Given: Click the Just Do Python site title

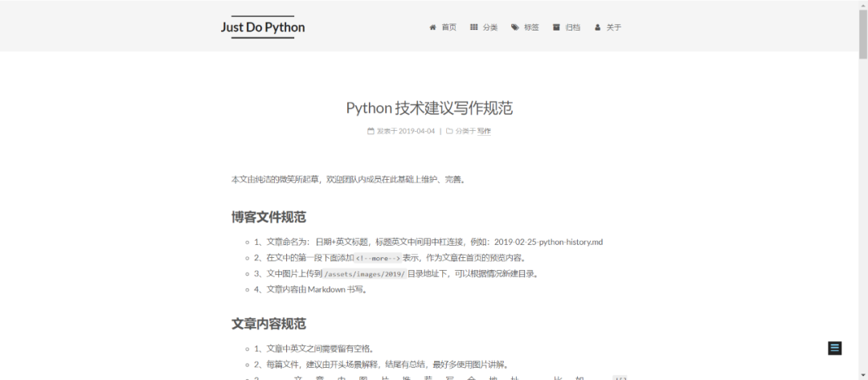Looking at the screenshot, I should point(263,27).
